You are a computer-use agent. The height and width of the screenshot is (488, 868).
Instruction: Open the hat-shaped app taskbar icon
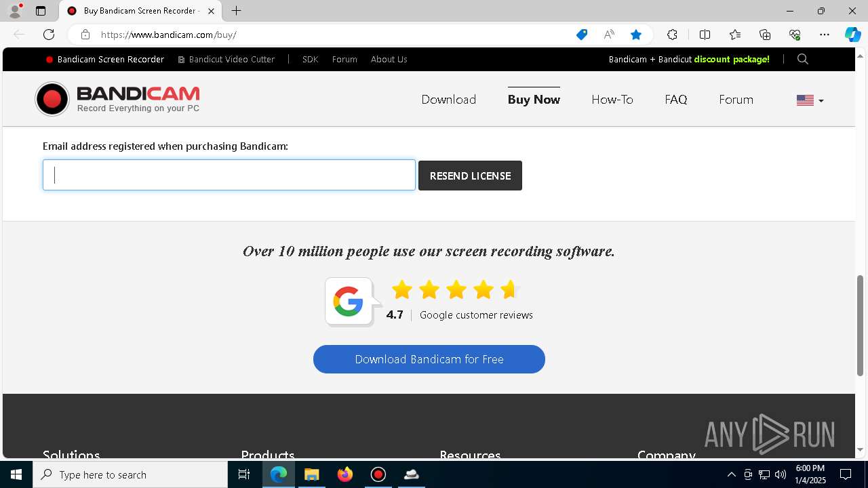411,474
